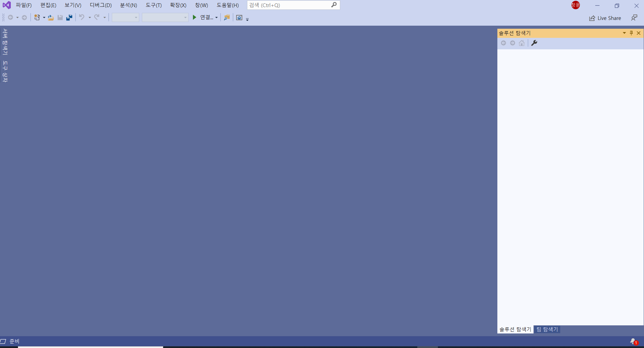Click the save all toolbar icon

tap(69, 18)
